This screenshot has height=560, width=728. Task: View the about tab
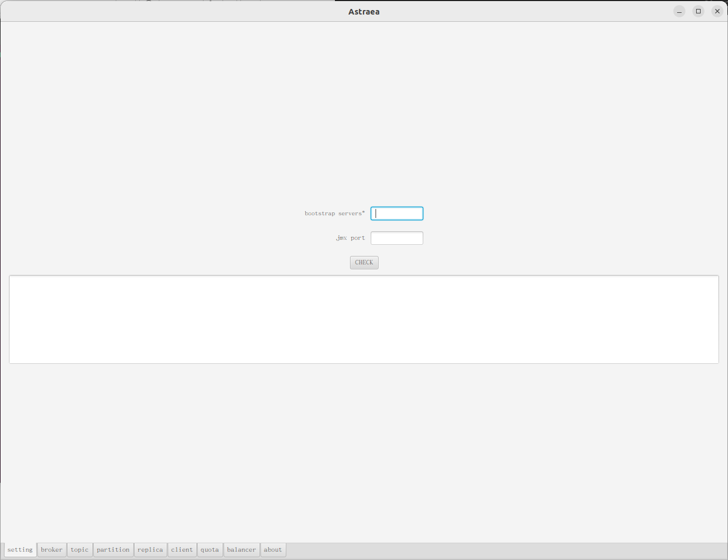(273, 549)
